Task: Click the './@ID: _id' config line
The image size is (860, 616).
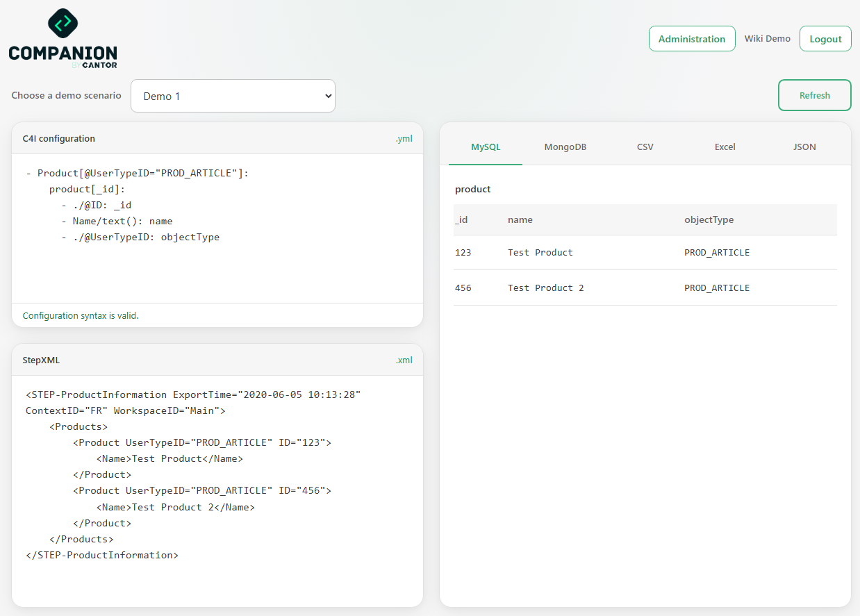Action: [97, 205]
